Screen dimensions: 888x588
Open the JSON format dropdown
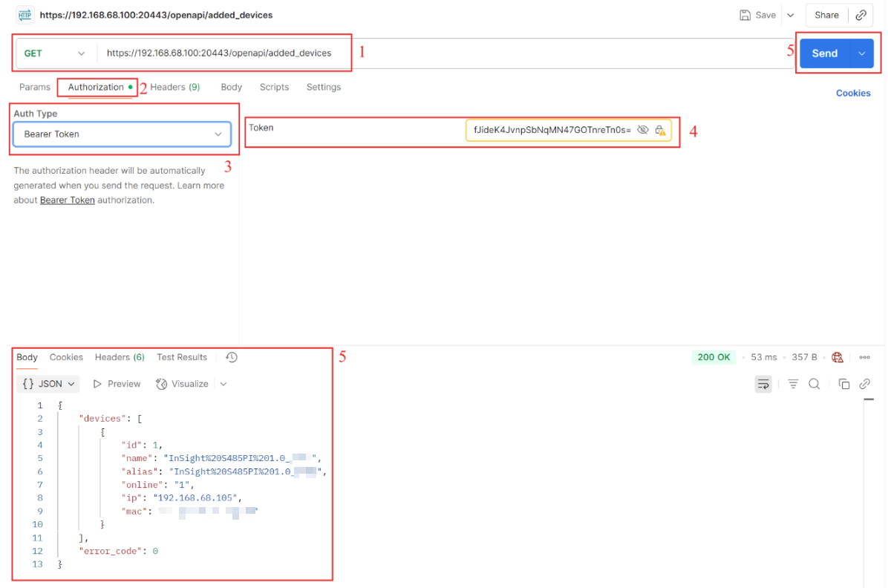coord(48,384)
